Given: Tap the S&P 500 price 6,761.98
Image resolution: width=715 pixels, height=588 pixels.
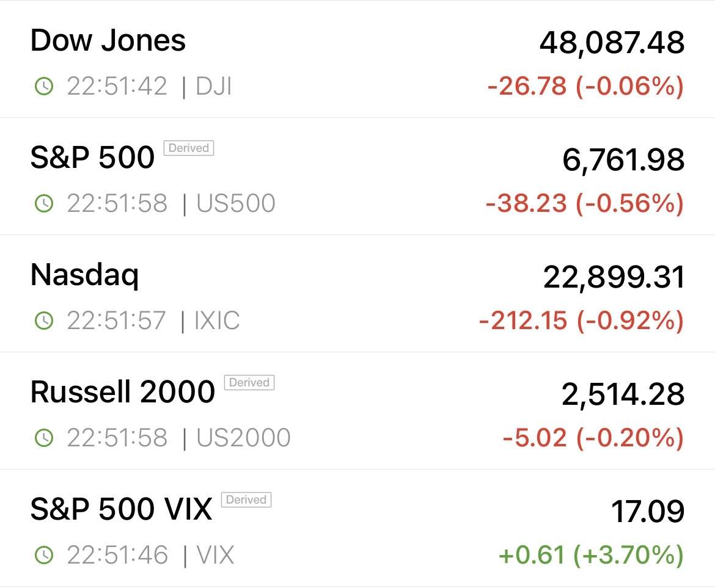Looking at the screenshot, I should 623,160.
